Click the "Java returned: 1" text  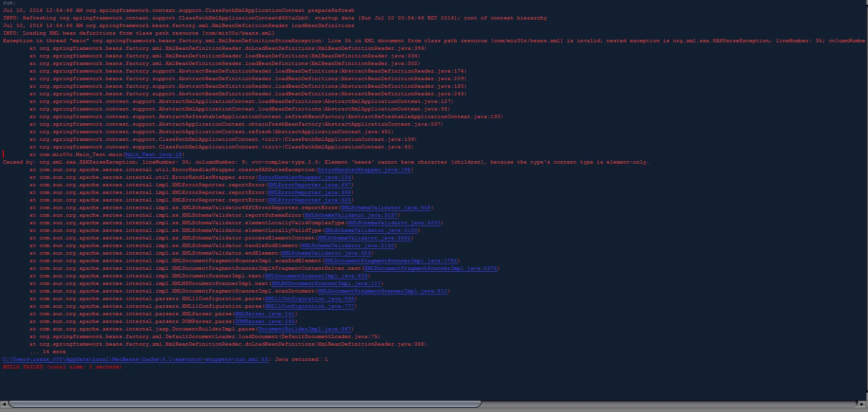301,359
